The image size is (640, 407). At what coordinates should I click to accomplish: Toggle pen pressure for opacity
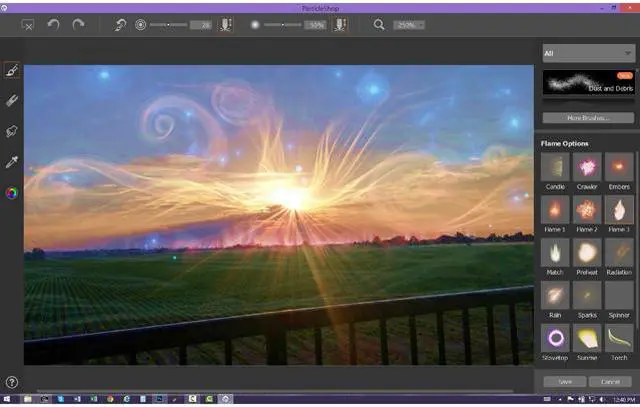340,25
